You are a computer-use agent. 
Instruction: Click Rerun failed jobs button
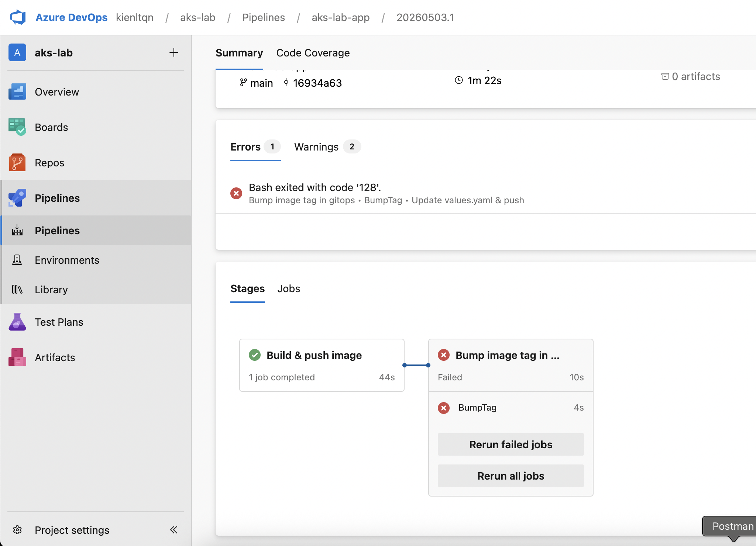(x=511, y=445)
